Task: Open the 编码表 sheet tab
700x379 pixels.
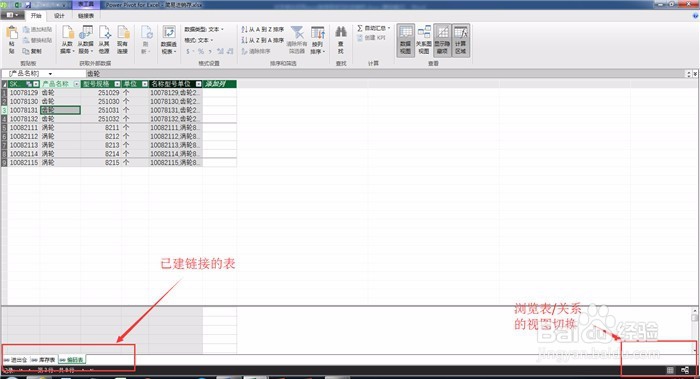Action: tap(71, 360)
